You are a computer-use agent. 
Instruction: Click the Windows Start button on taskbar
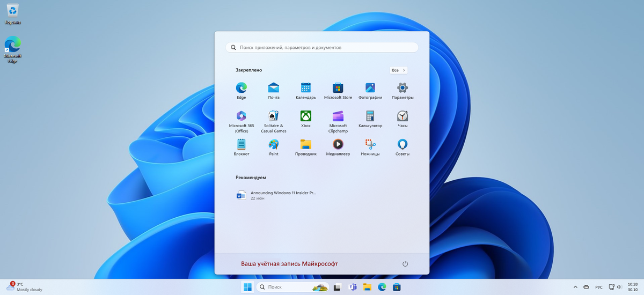(247, 287)
